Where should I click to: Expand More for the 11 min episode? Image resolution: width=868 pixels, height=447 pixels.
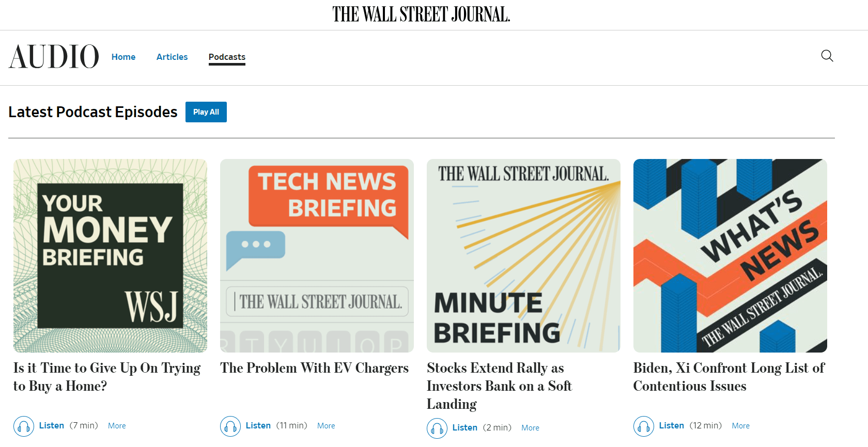[326, 426]
